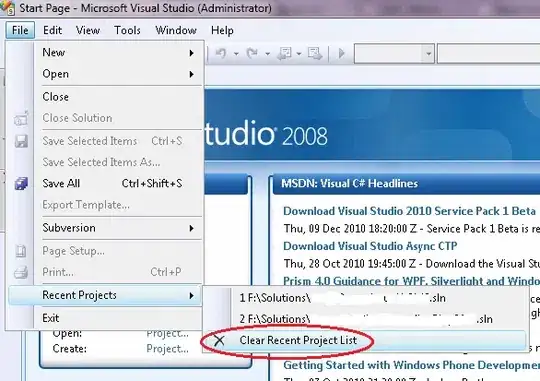Click the Start Debugging play icon
The height and width of the screenshot is (381, 540).
[x=342, y=53]
